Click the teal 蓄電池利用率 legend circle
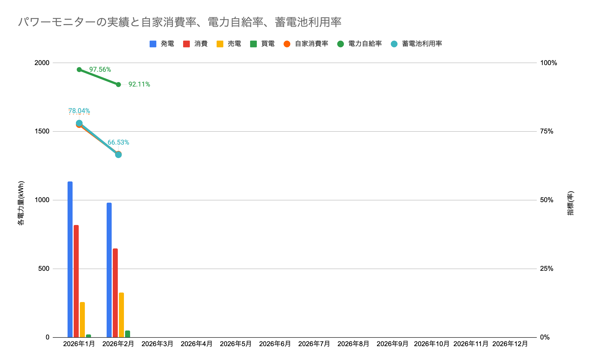The width and height of the screenshot is (589, 364). (394, 44)
